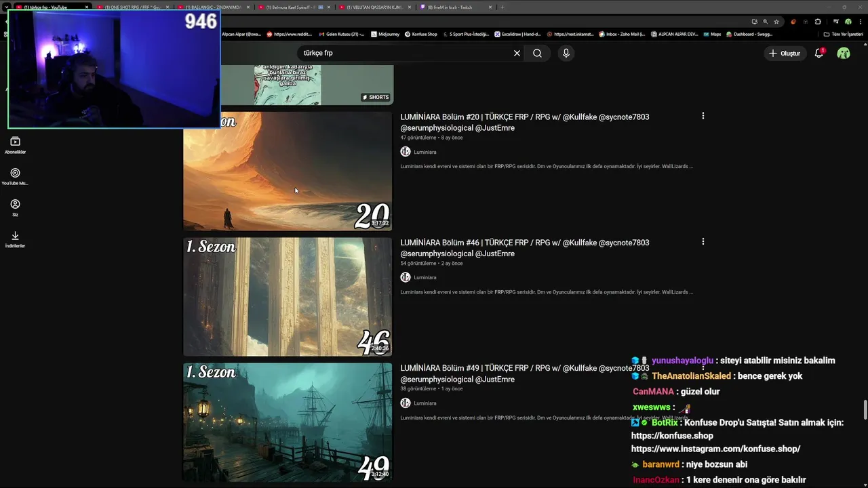
Task: Open Dashboard - Swagg bookmark
Action: pos(749,34)
